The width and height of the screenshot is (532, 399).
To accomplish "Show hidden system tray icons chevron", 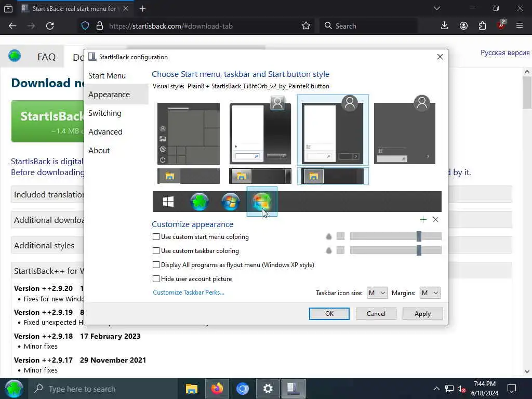I will click(436, 389).
